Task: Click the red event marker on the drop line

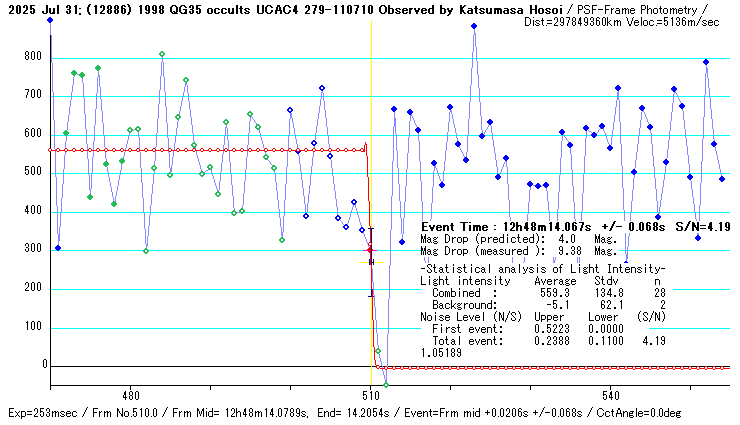Action: [x=370, y=250]
